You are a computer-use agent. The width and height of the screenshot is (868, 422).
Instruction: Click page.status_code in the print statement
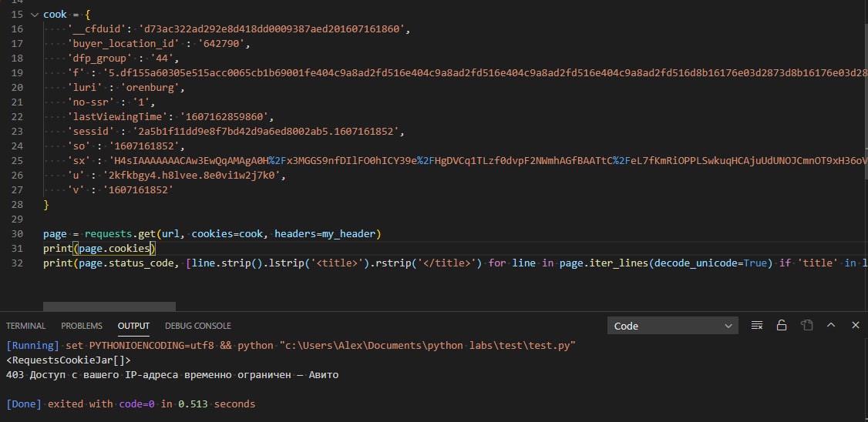point(126,263)
